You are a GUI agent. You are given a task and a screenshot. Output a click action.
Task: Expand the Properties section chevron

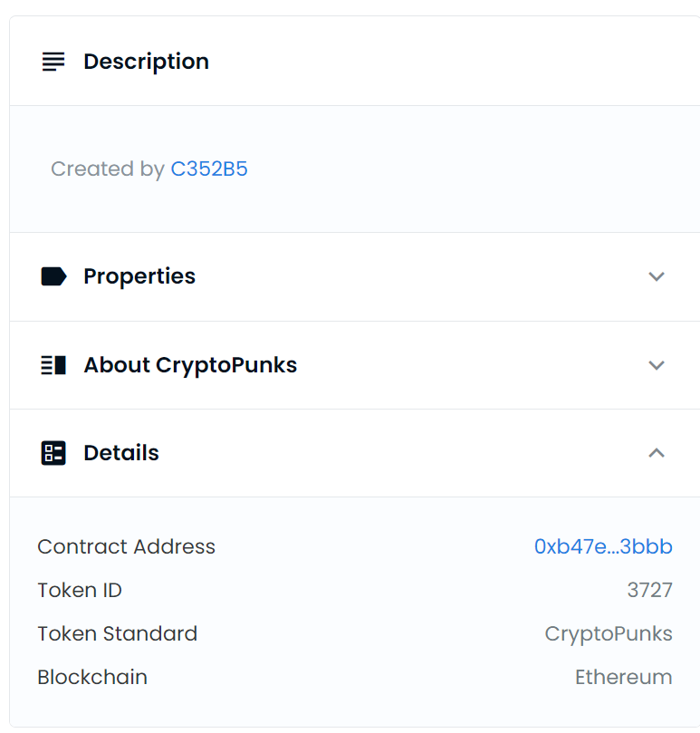click(657, 276)
